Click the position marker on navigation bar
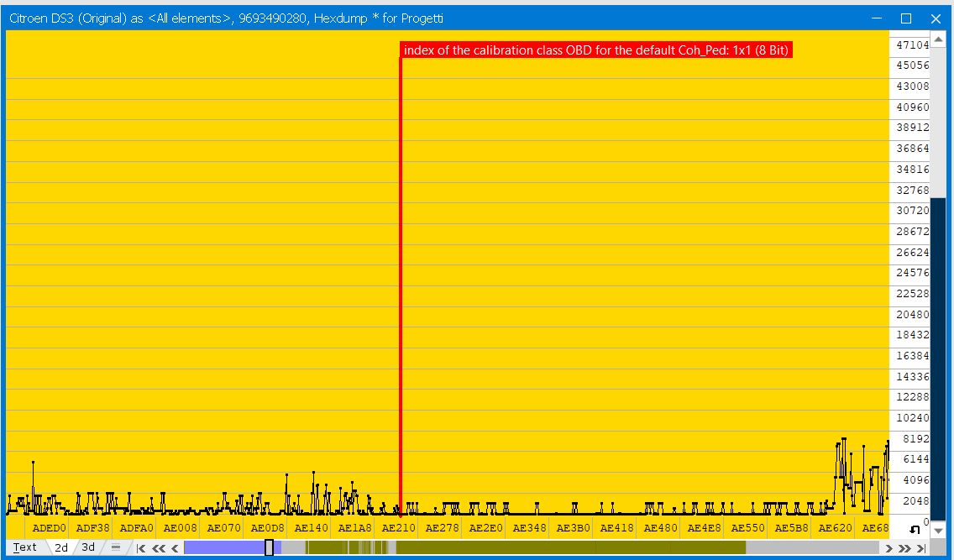The height and width of the screenshot is (560, 954). pyautogui.click(x=269, y=548)
